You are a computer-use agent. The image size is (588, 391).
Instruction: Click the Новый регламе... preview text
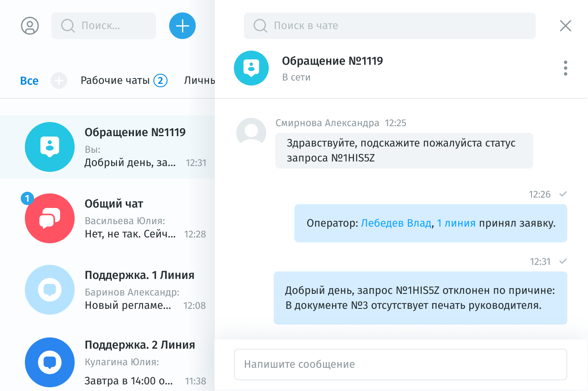(128, 305)
